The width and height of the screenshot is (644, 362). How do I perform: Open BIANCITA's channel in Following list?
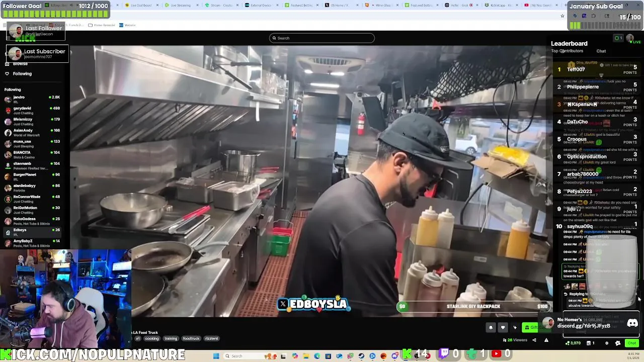32,154
